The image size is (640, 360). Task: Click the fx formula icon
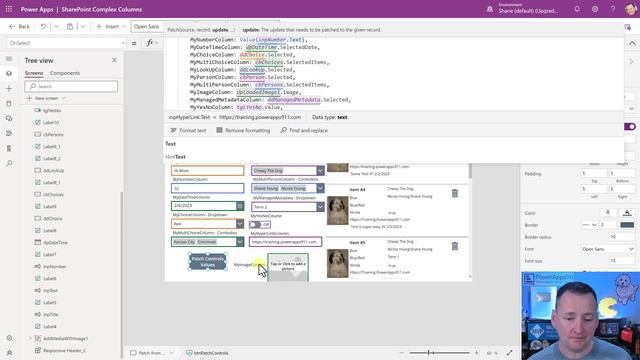150,43
